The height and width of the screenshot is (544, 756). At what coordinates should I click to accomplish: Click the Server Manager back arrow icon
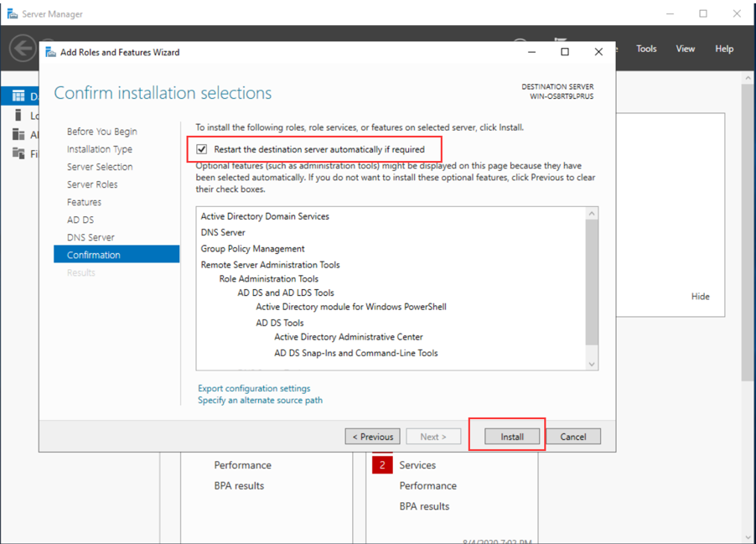tap(23, 48)
